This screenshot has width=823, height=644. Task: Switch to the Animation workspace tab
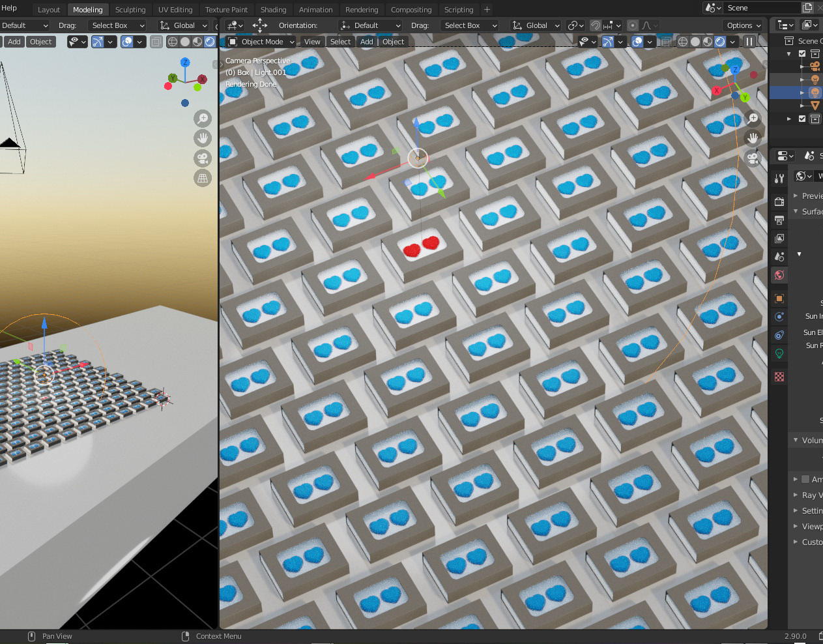click(x=315, y=10)
